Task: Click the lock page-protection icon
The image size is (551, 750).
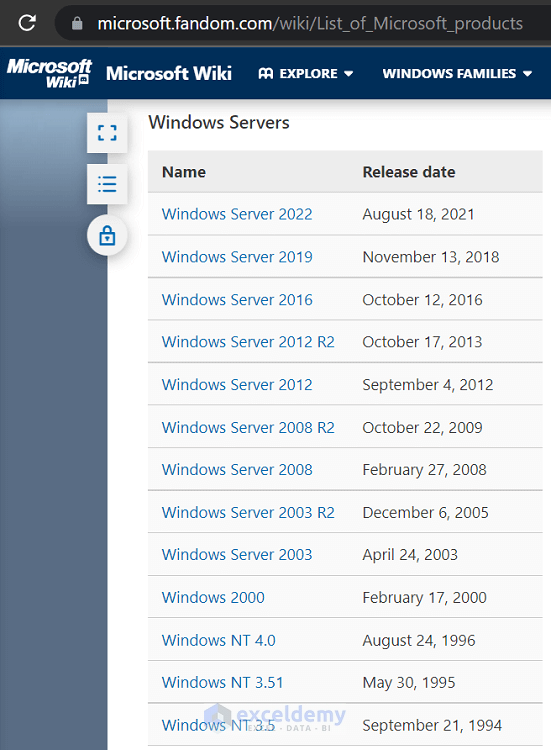Action: tap(107, 235)
